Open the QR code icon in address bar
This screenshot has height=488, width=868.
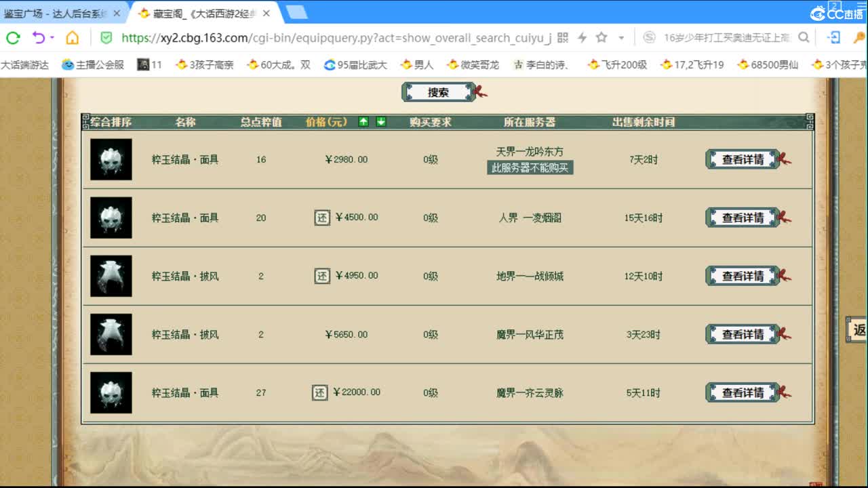point(562,38)
